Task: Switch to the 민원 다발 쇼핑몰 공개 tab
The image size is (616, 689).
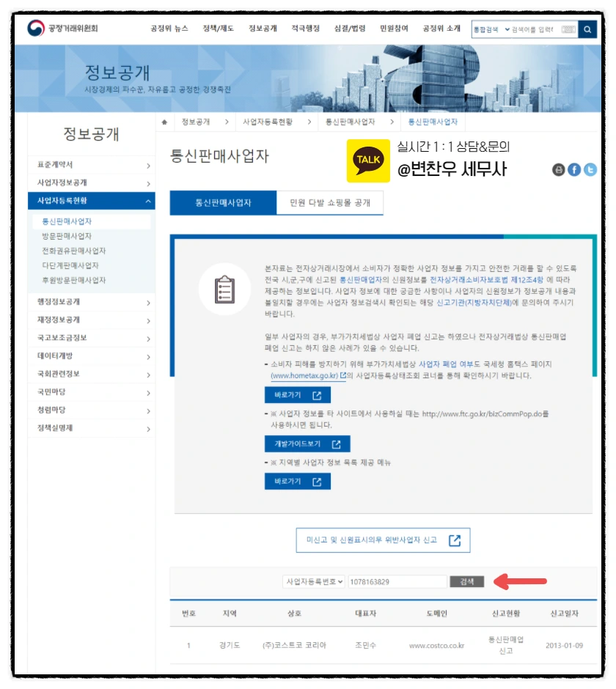Action: coord(328,202)
